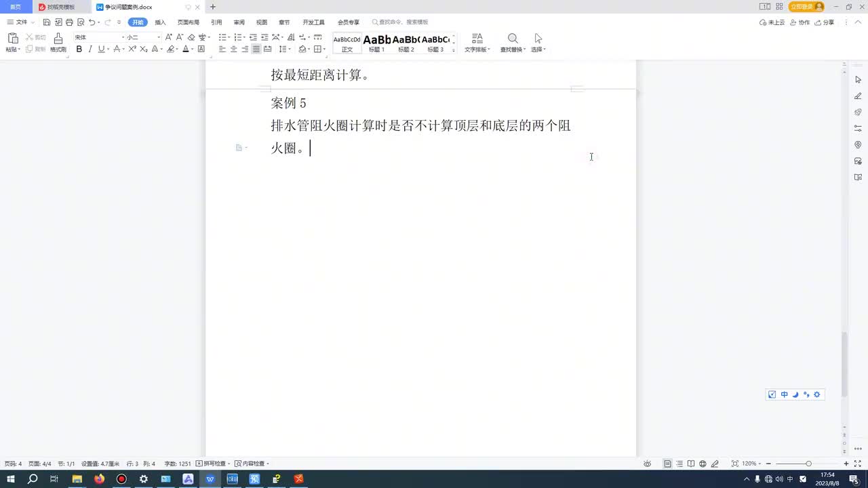Click the 立即登录 login button
868x488 pixels.
[x=806, y=7]
